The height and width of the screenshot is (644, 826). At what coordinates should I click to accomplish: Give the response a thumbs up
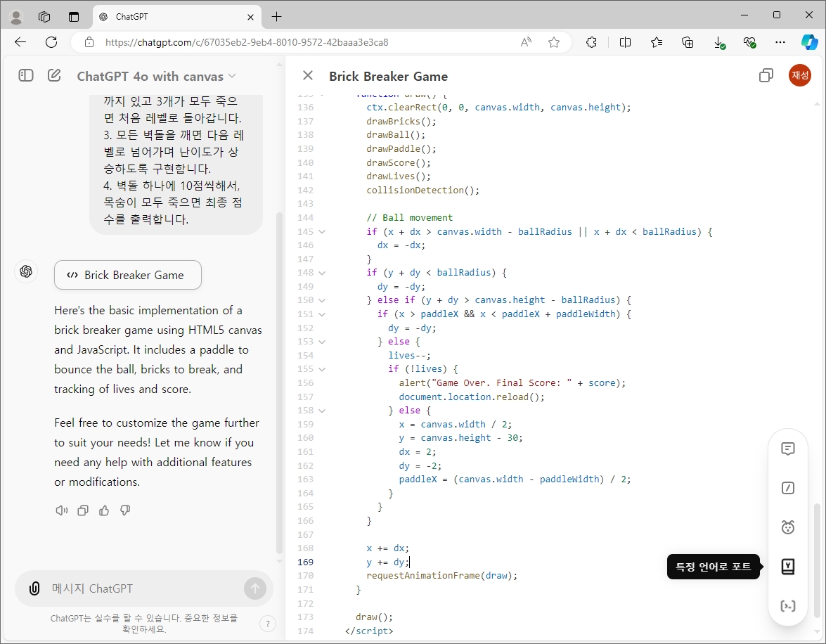pos(104,510)
